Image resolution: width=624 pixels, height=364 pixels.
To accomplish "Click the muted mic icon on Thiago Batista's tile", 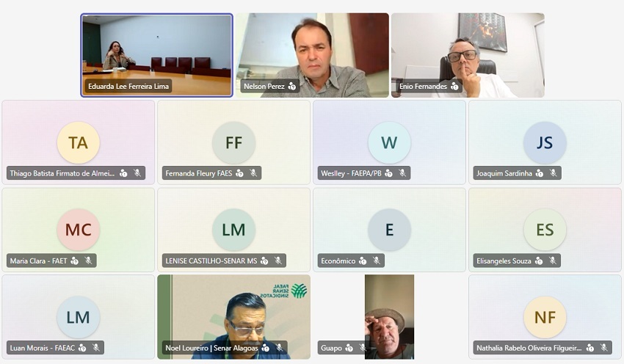I will click(137, 173).
